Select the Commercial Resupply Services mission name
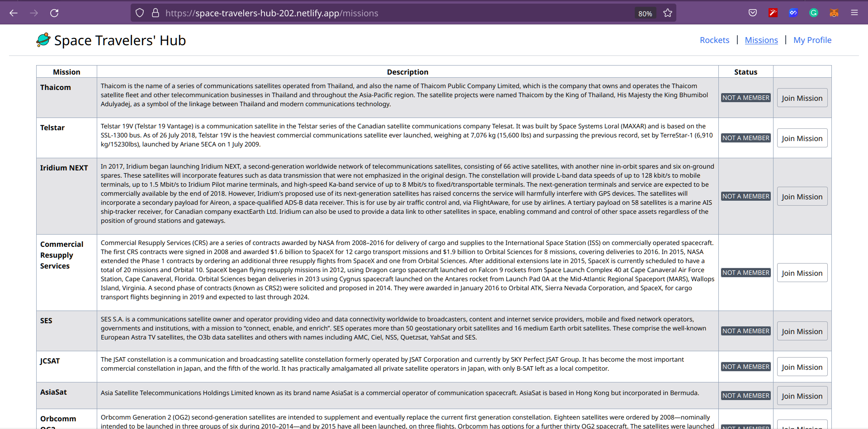 pos(62,255)
